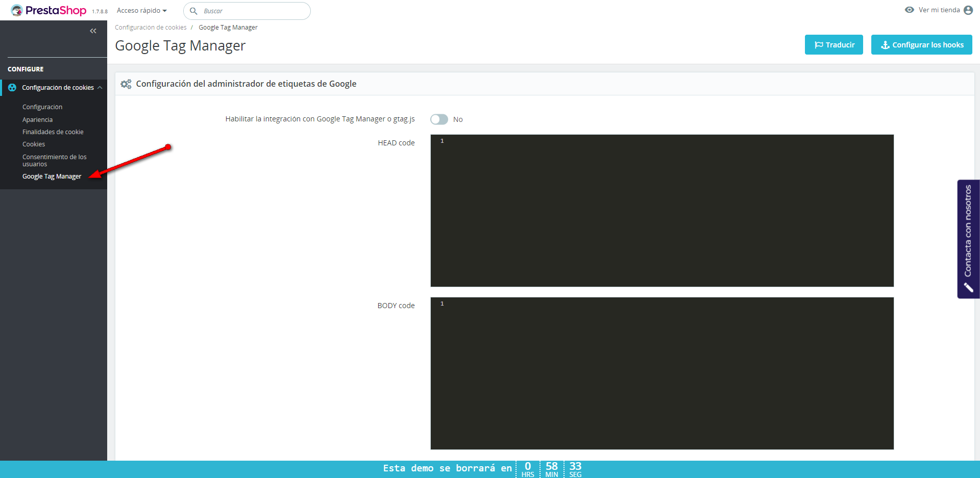Open the Contacta con nosotros tab
Image resolution: width=980 pixels, height=478 pixels.
(968, 239)
